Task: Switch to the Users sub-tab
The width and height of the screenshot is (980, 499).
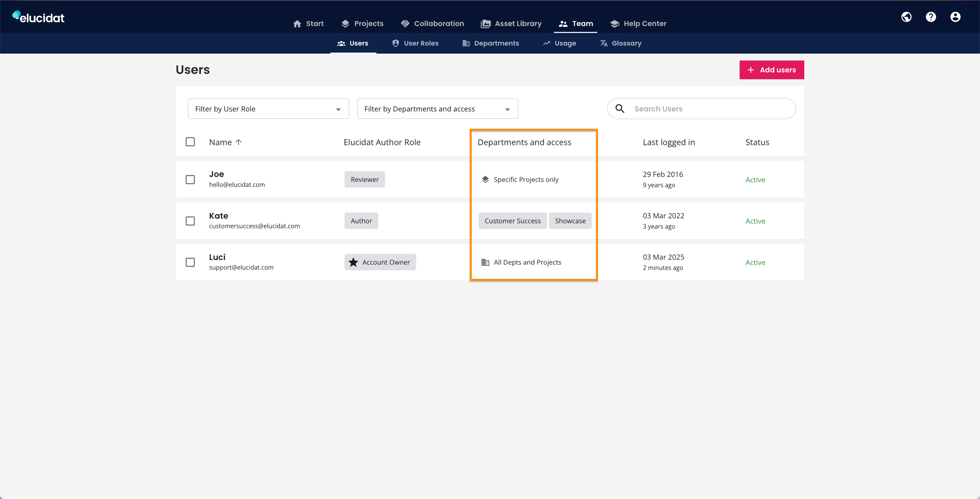Action: (x=353, y=43)
